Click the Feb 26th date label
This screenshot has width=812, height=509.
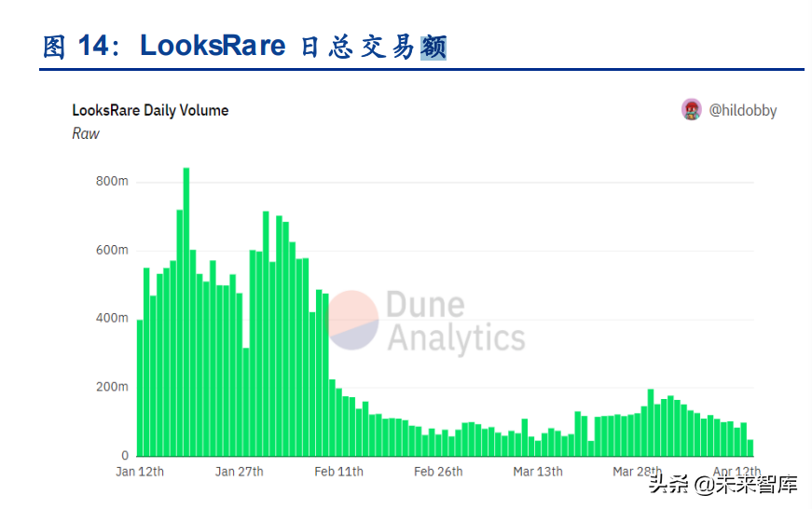(438, 472)
